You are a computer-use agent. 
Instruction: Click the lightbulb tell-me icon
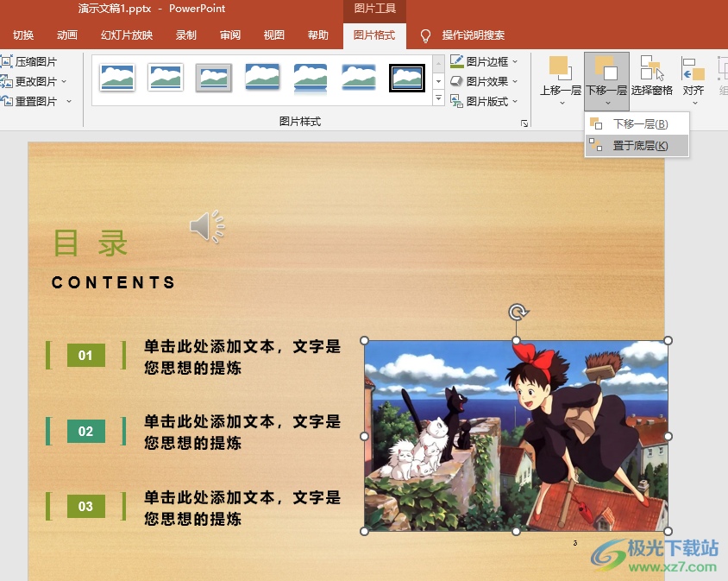[x=425, y=35]
